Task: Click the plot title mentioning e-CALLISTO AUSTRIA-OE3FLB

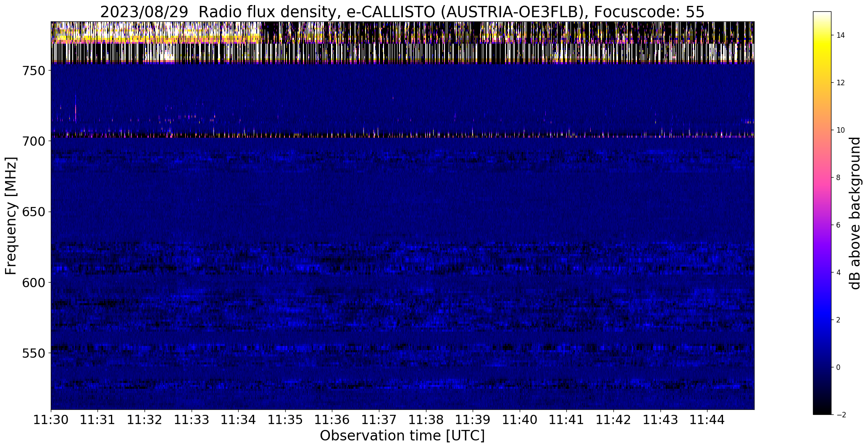Action: [x=402, y=12]
